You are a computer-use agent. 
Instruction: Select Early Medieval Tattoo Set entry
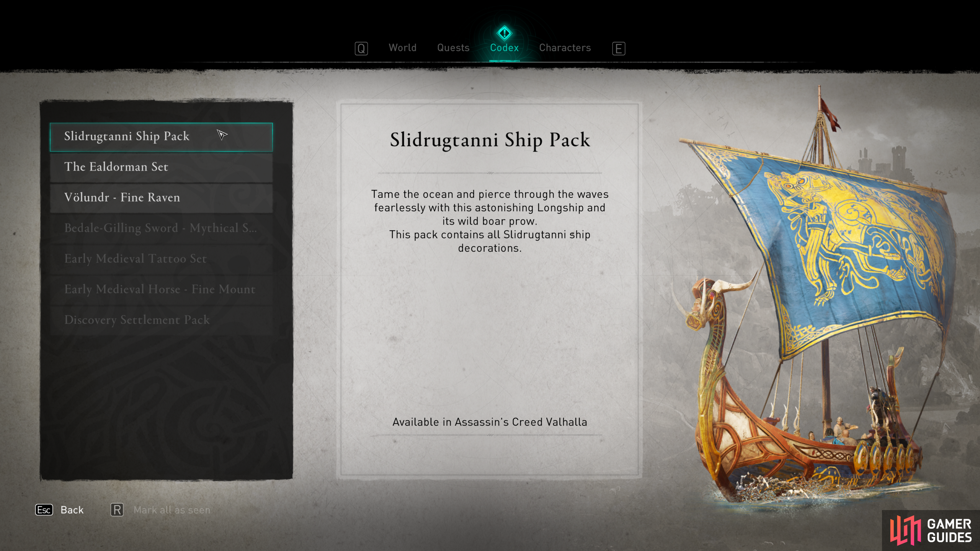click(x=161, y=259)
